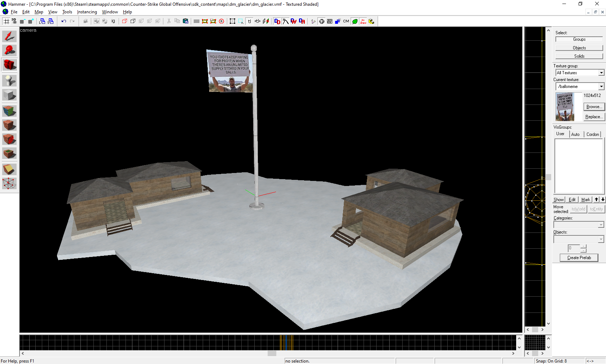The width and height of the screenshot is (606, 364).
Task: Activate the Vertex editing tool
Action: click(x=9, y=184)
